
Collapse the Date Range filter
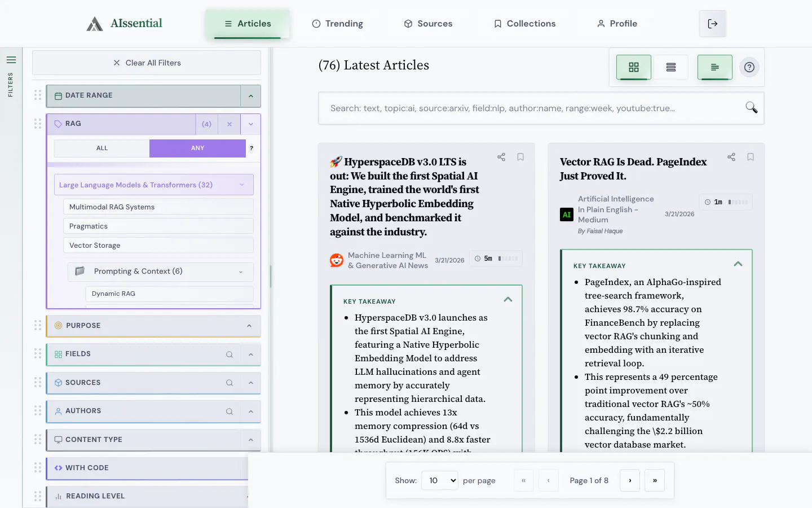(x=251, y=96)
